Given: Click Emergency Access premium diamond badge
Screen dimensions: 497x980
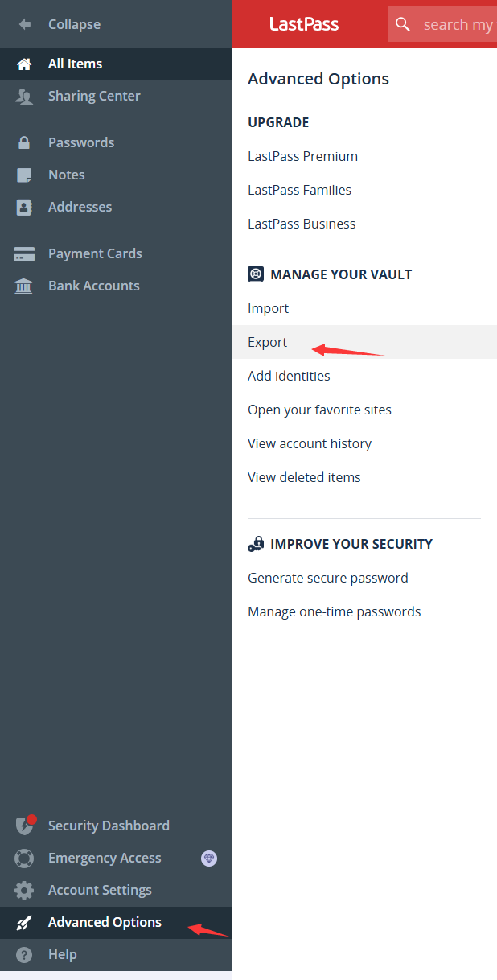Looking at the screenshot, I should click(x=209, y=859).
